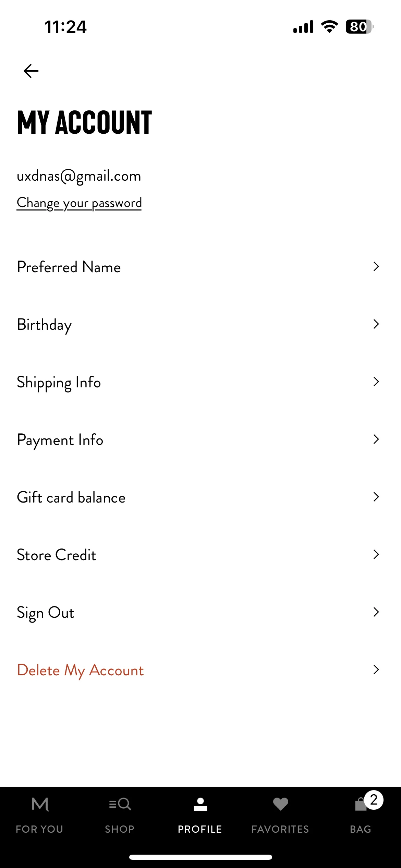Expand the Shipping Info chevron
401x868 pixels.
[x=376, y=382]
